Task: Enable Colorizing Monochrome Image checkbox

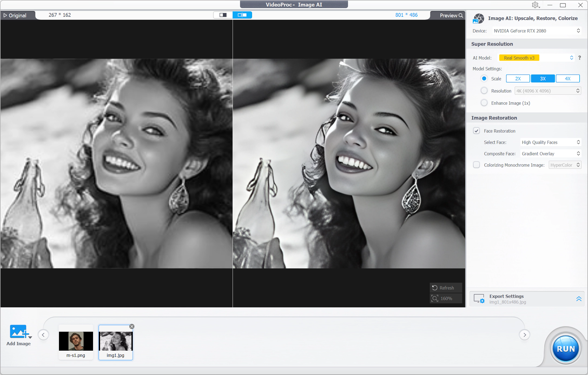Action: [476, 165]
